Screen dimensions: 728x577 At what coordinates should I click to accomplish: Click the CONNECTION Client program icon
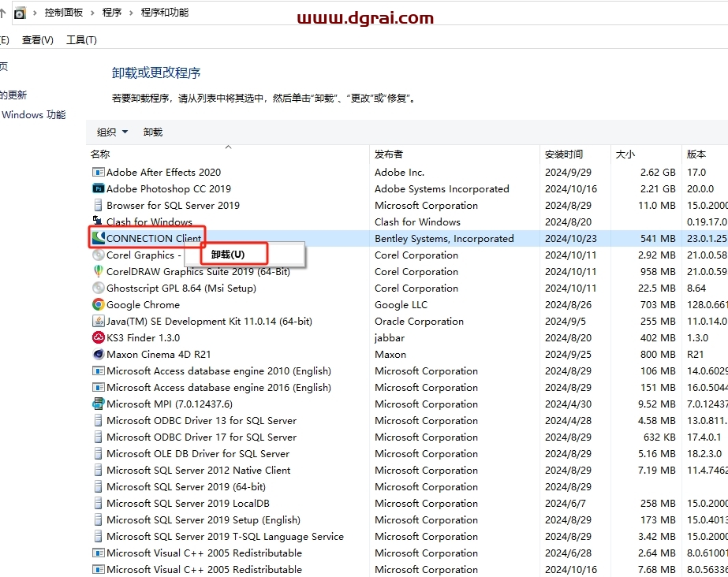click(x=98, y=238)
